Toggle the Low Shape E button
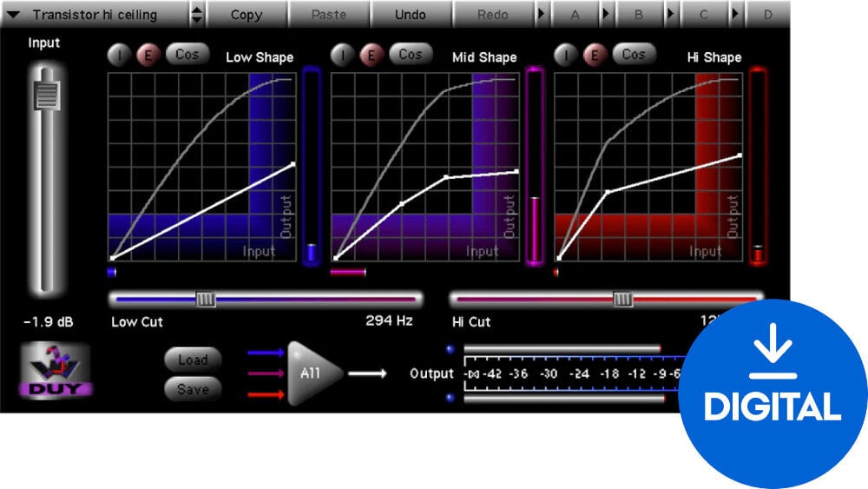 pos(148,55)
